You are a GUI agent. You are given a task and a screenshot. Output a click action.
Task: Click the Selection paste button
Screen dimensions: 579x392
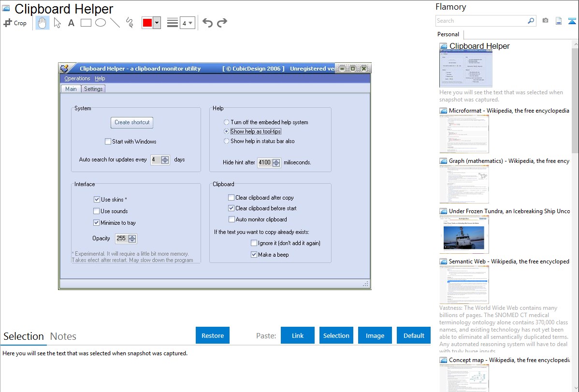coord(336,335)
